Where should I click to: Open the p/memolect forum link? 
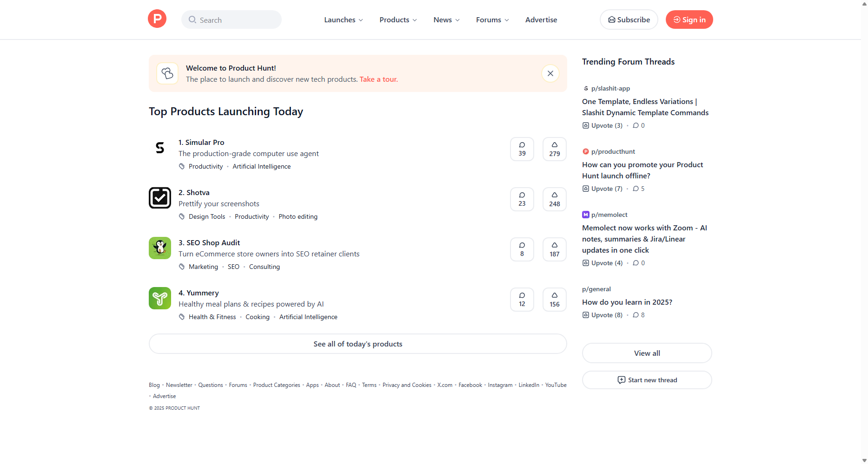609,215
